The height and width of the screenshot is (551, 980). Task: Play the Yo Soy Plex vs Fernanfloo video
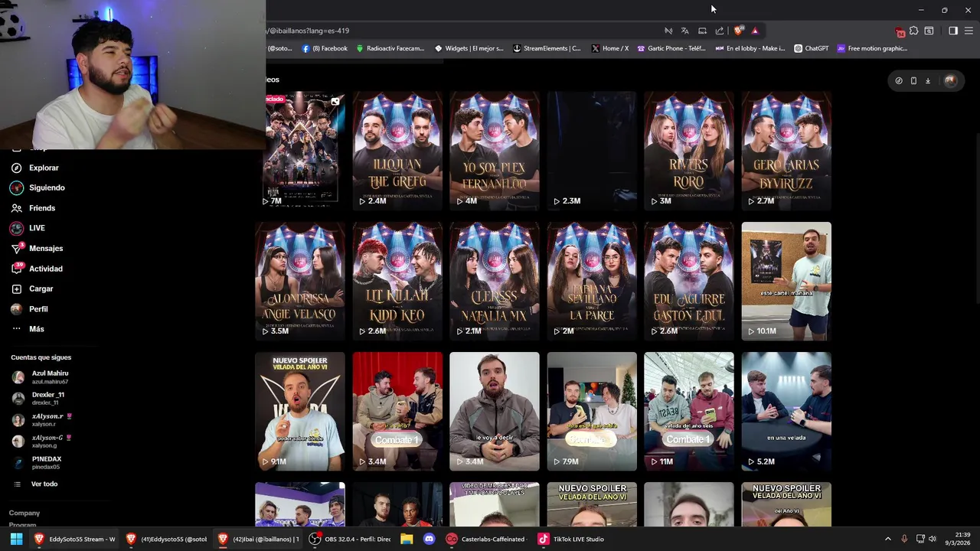(495, 151)
